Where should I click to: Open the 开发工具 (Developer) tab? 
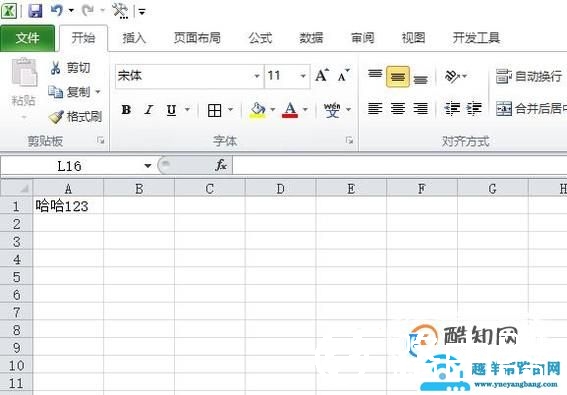click(x=476, y=38)
